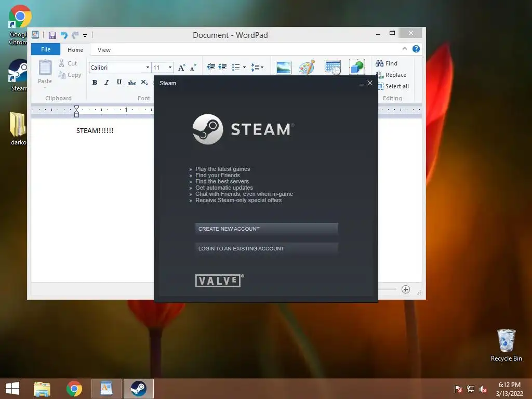Open the font size 11 dropdown

170,68
